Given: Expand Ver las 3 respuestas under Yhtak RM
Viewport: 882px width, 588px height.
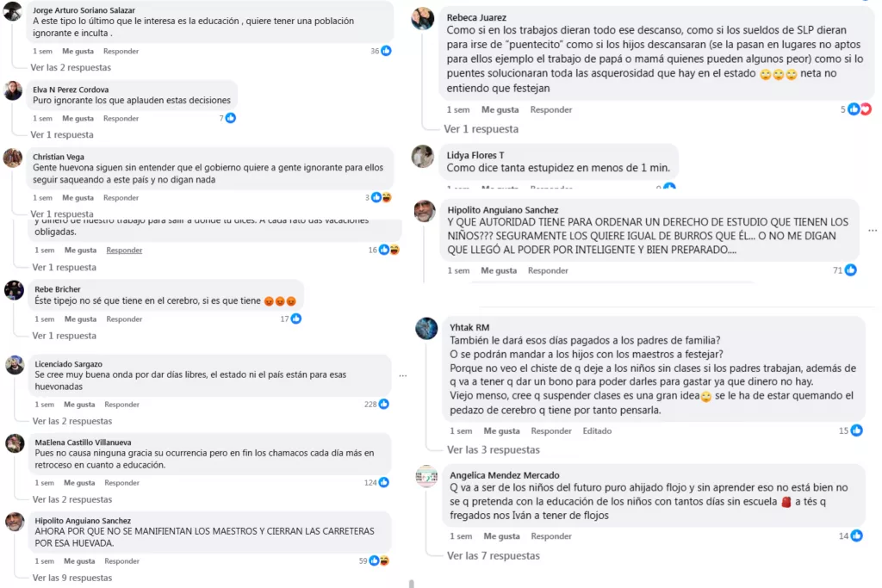Looking at the screenshot, I should point(494,449).
